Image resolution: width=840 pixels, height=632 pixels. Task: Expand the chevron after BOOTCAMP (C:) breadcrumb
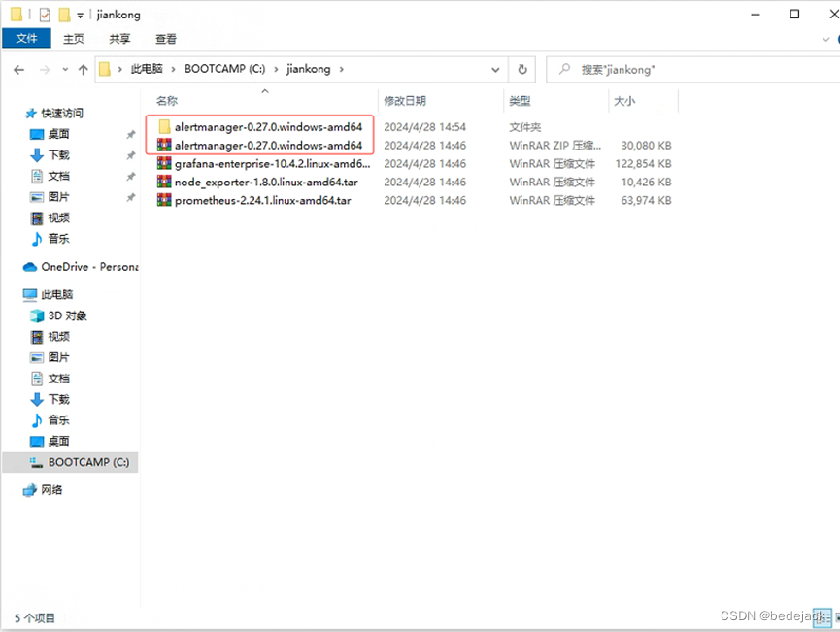point(276,69)
